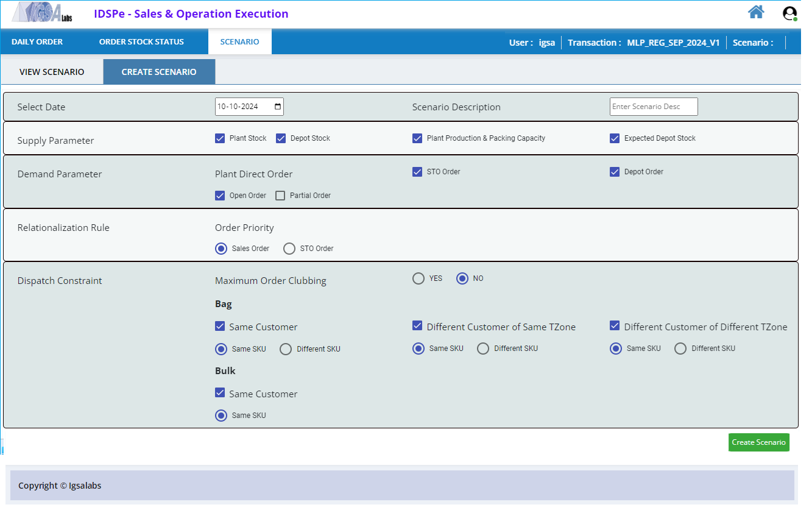This screenshot has height=510, width=812.
Task: Click the 'Relationalization Rule' section label
Action: click(x=63, y=228)
